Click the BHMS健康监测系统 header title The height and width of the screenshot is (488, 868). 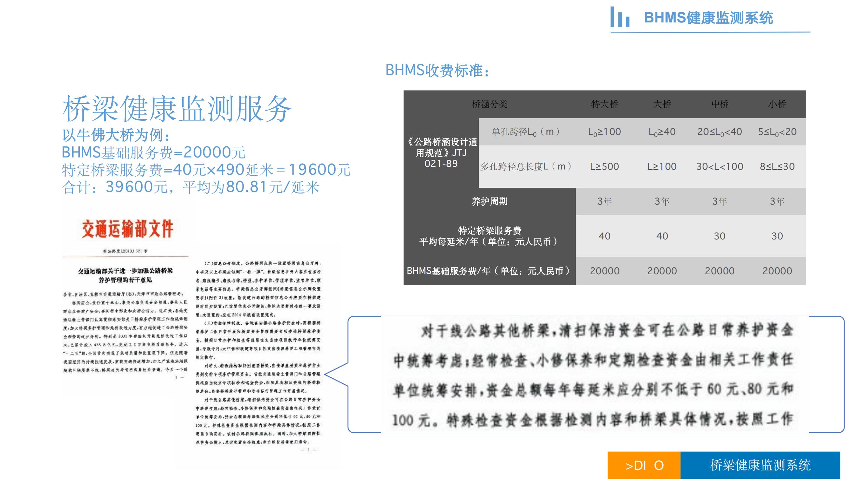click(708, 18)
